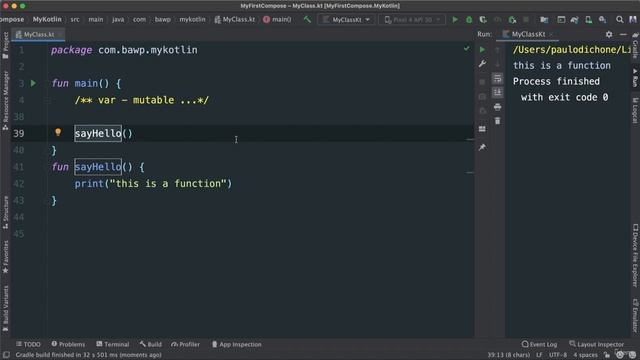The width and height of the screenshot is (640, 360).
Task: Open the Pixel 4 API 30 device dropdown
Action: 412,20
